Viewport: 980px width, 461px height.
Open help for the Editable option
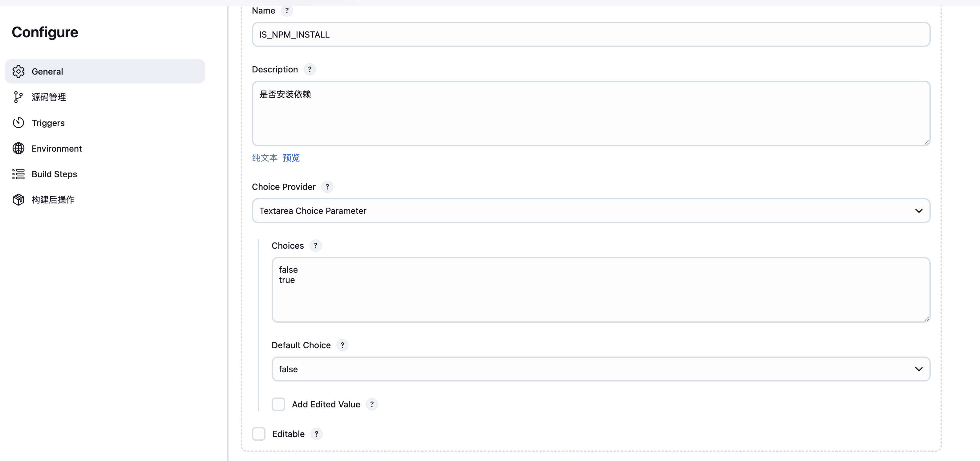316,434
